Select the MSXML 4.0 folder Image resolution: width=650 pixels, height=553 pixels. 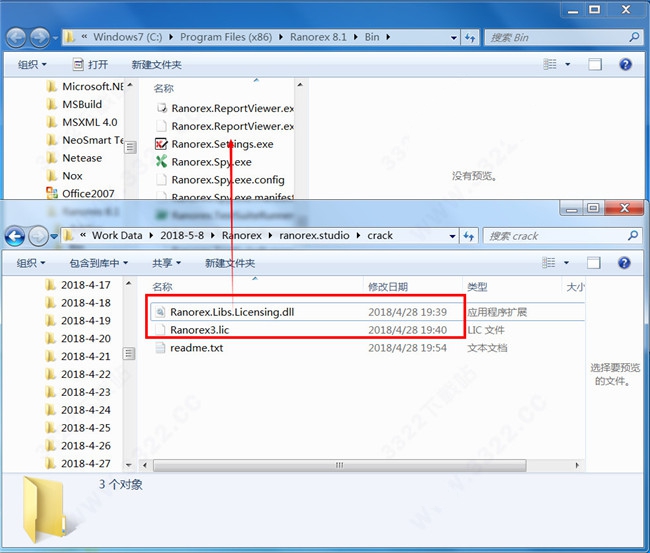point(82,122)
